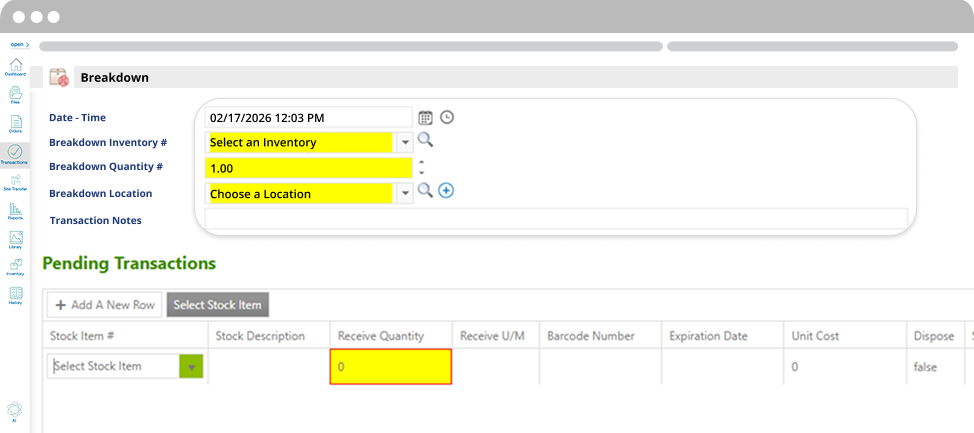The height and width of the screenshot is (433, 974).
Task: Search locations with the magnifier icon
Action: pyautogui.click(x=425, y=190)
